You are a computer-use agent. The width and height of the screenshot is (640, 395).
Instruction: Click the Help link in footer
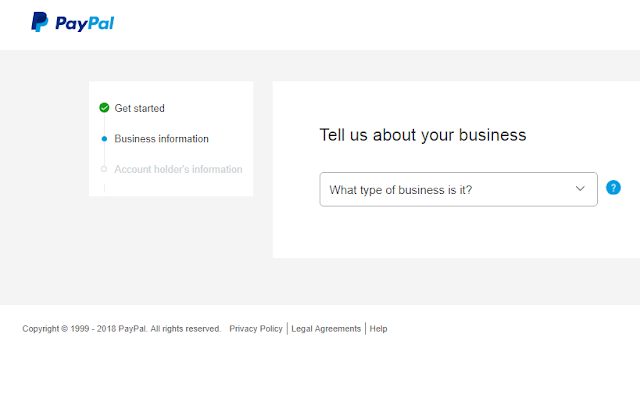(378, 329)
